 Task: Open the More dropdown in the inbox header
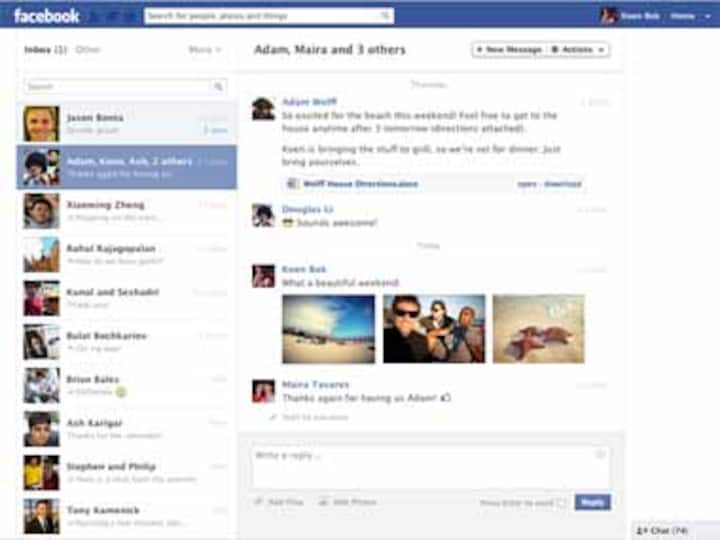click(x=204, y=49)
